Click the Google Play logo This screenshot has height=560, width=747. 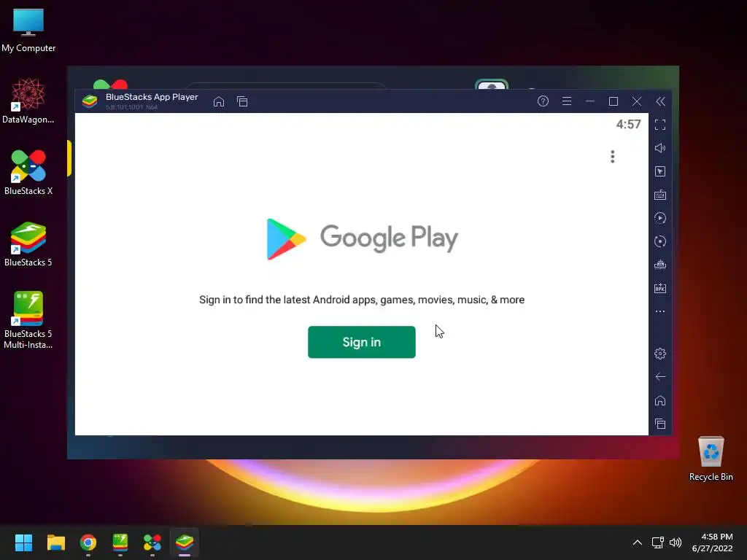(362, 238)
